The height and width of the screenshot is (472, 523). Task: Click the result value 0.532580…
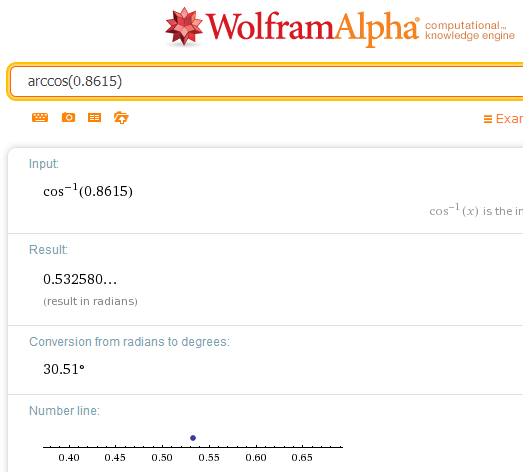(x=80, y=279)
